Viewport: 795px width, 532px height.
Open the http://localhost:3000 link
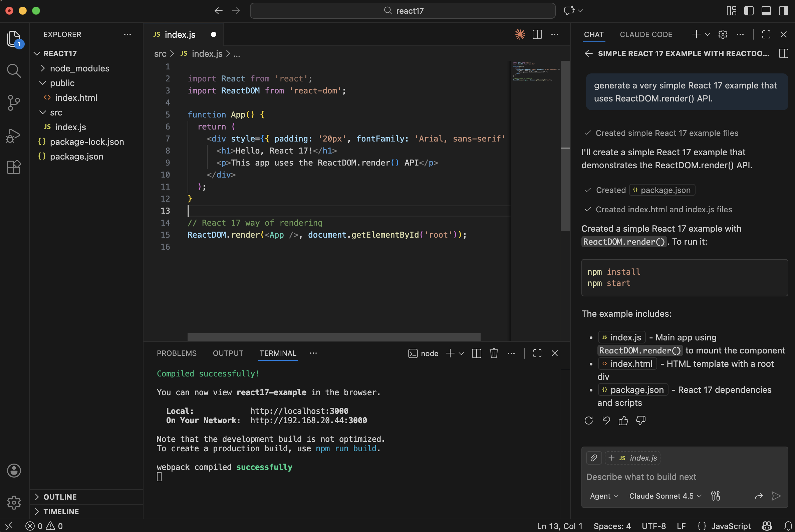click(x=299, y=411)
